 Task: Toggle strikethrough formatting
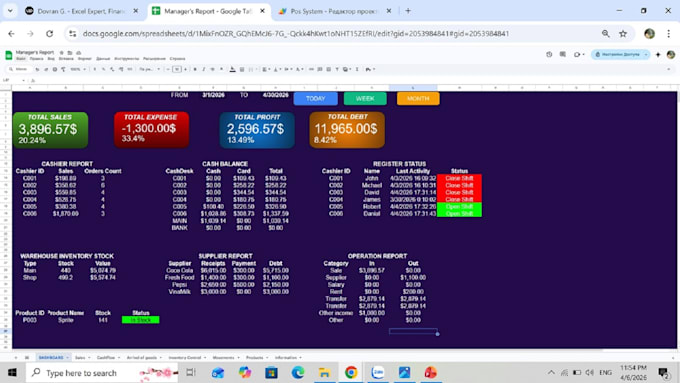212,69
